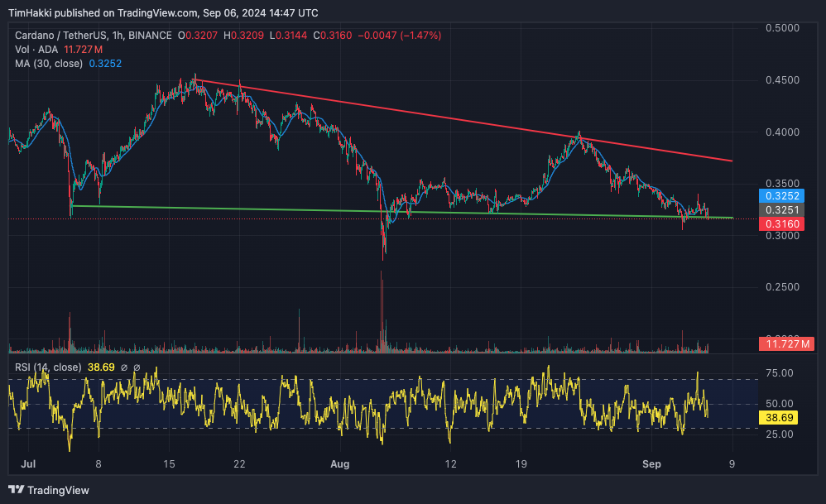Click the blue 0.3252 MA price tag
This screenshot has height=504, width=826.
coord(781,196)
